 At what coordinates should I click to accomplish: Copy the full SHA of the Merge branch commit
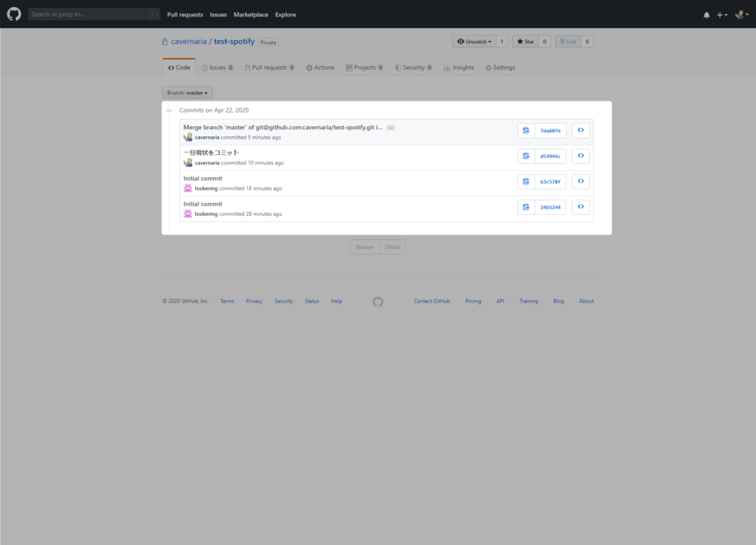tap(526, 130)
